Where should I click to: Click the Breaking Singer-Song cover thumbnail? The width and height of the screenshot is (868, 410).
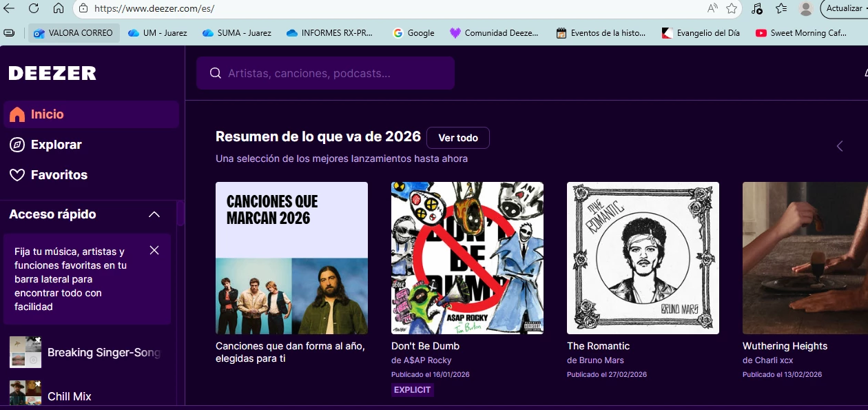[25, 352]
